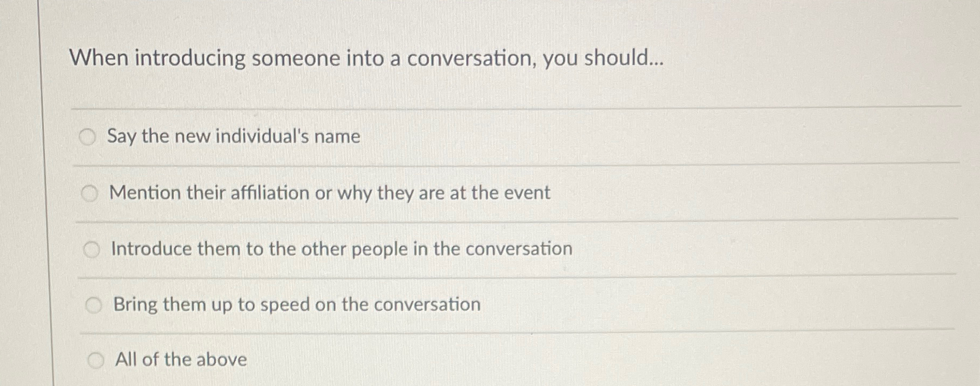Screen dimensions: 980x386
Task: Select the "Bring them up to speed" option
Action: pos(95,305)
